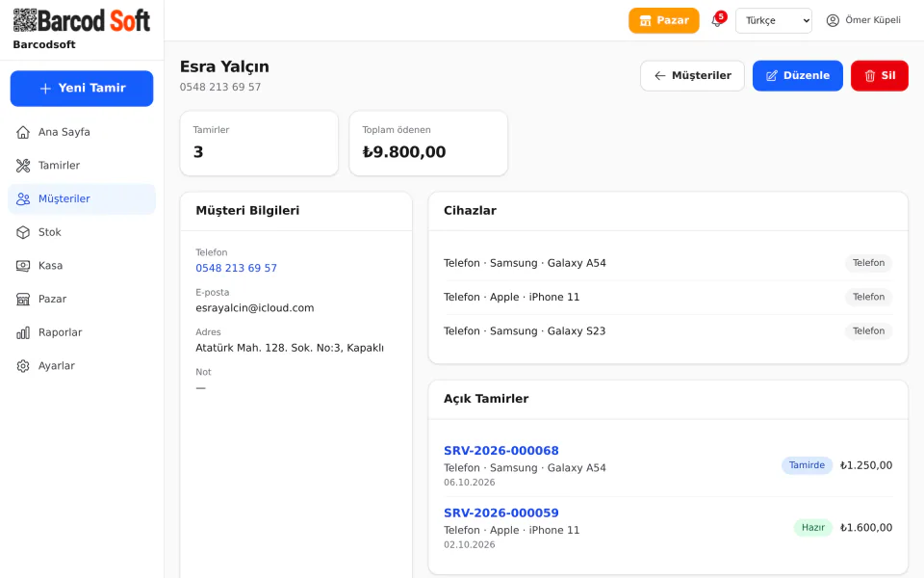The height and width of the screenshot is (578, 924).
Task: Click the Toplam ödenen ₺9.800,00 card
Action: [x=428, y=144]
